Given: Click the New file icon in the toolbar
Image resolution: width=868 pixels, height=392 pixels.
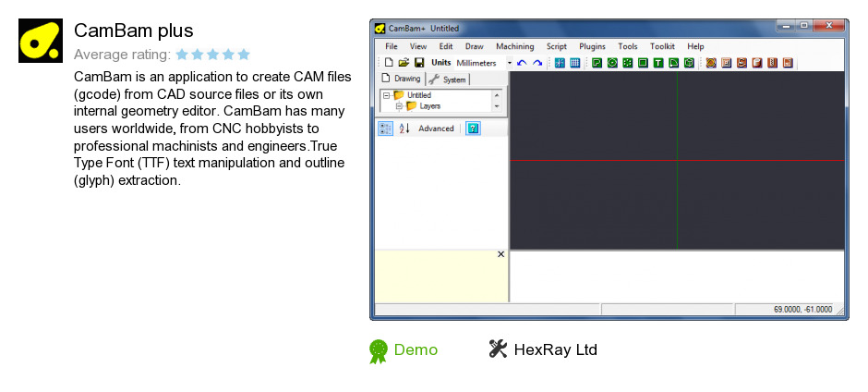Looking at the screenshot, I should point(389,63).
